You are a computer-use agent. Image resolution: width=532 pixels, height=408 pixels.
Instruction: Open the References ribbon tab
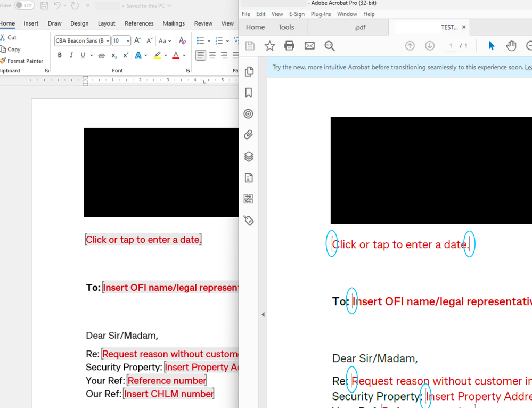point(139,23)
